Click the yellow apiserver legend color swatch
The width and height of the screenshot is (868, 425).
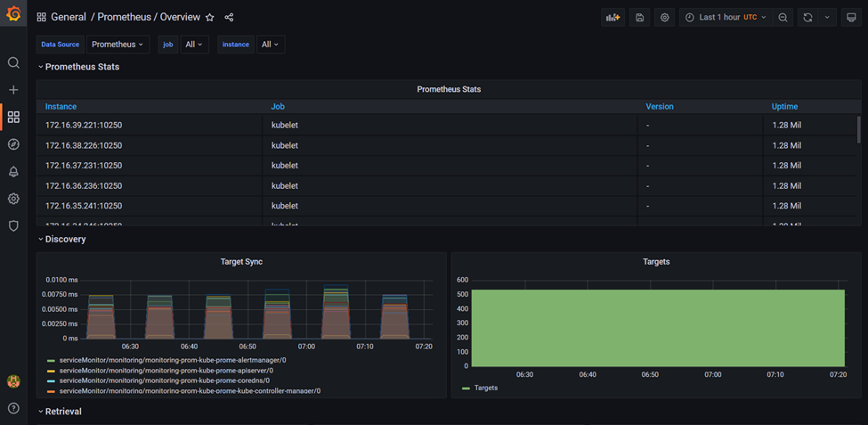click(x=52, y=371)
